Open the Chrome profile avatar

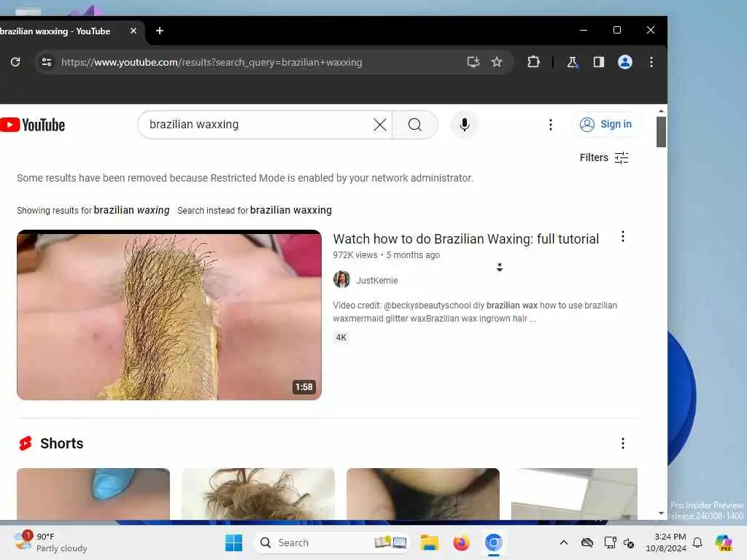[x=625, y=62]
